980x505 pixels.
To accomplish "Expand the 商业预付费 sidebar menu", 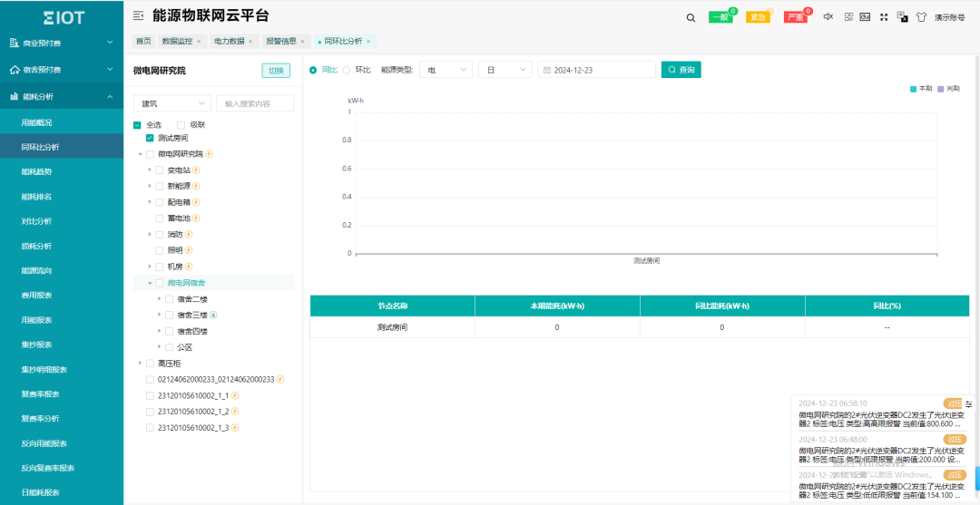I will coord(62,44).
